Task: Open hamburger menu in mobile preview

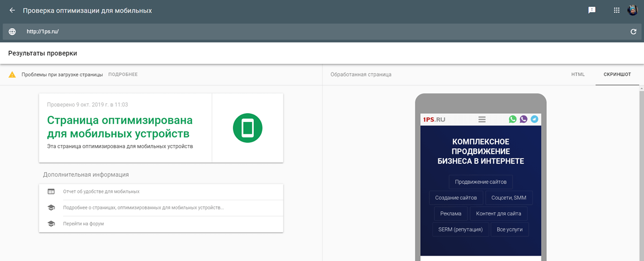Action: [x=482, y=119]
